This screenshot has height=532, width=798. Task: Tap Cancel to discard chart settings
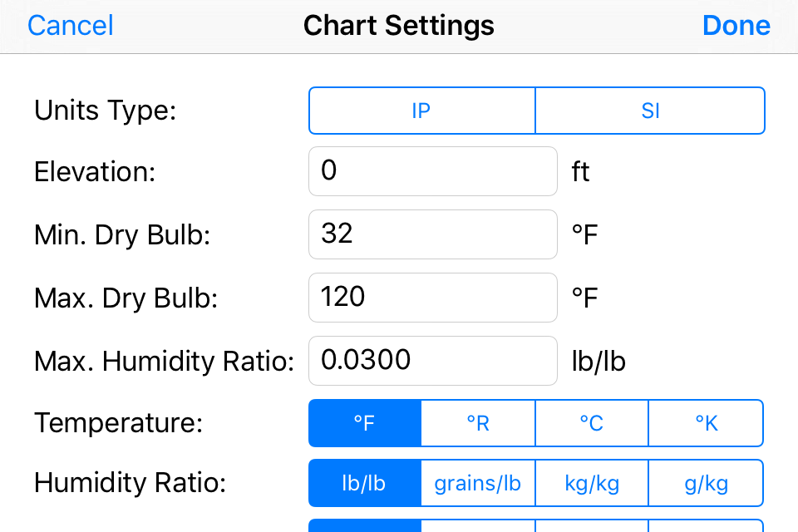point(70,26)
